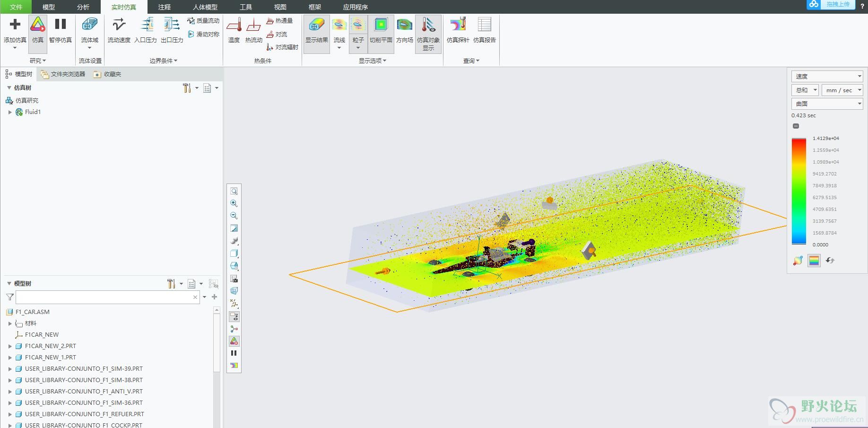Image resolution: width=868 pixels, height=428 pixels.
Task: Select 仿真研究 in simulation tree
Action: (27, 100)
